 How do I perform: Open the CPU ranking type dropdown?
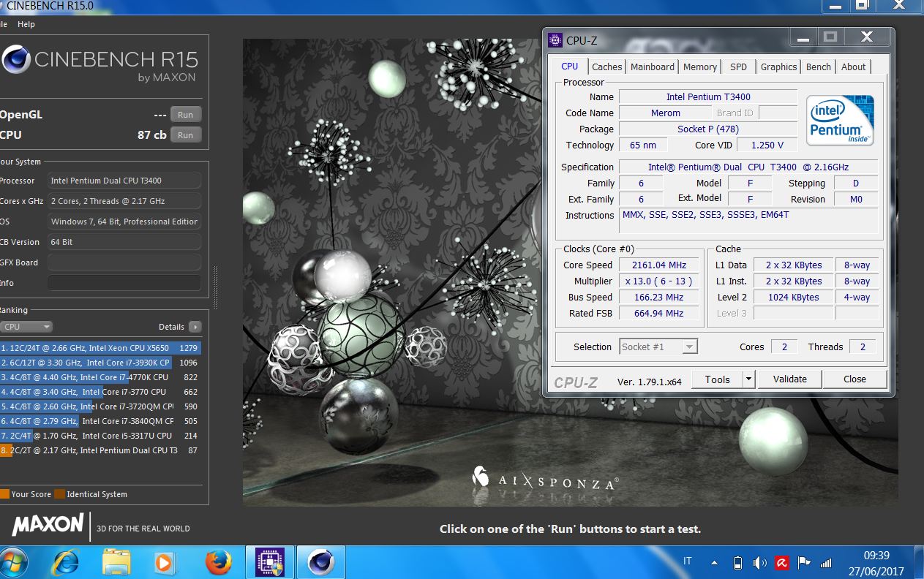point(26,327)
